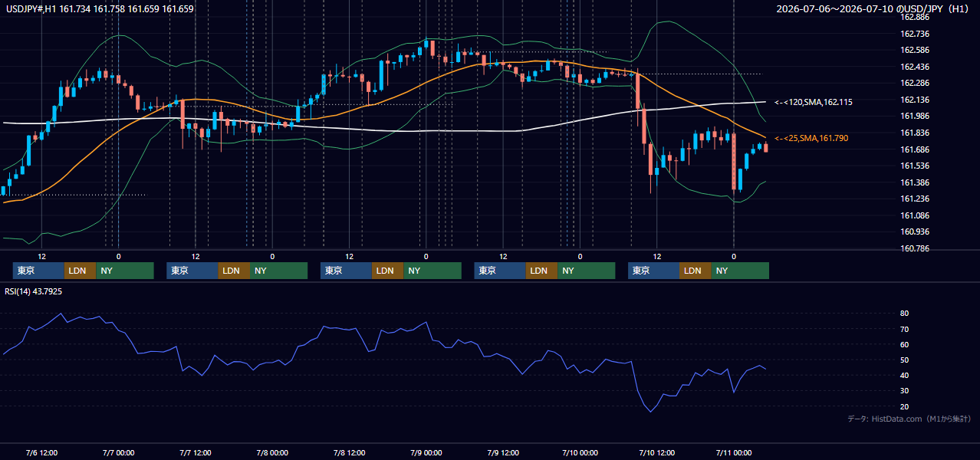
Task: Select the last 東京 session block
Action: [x=653, y=271]
